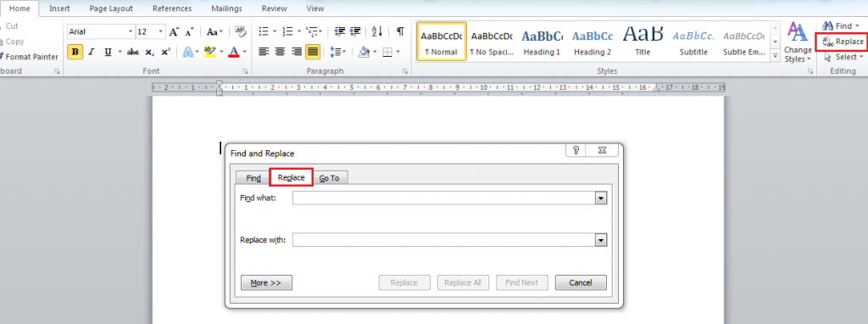Click the Bullets list icon
Viewport: 868px width, 324px height.
pos(264,31)
